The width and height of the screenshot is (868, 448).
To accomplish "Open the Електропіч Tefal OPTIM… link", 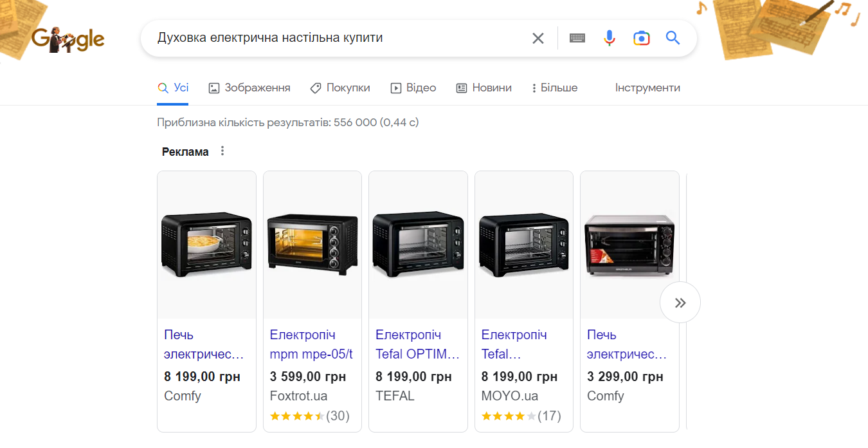I will click(x=417, y=344).
